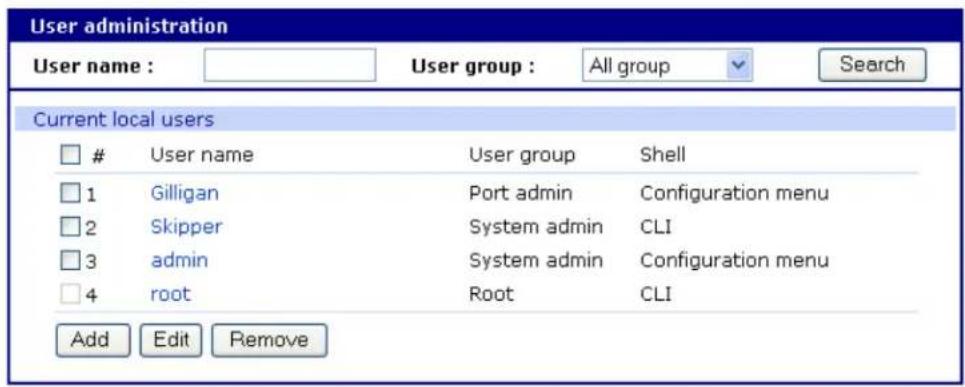965x387 pixels.
Task: Click Configuration menu in Gilligan's row
Action: 734,194
